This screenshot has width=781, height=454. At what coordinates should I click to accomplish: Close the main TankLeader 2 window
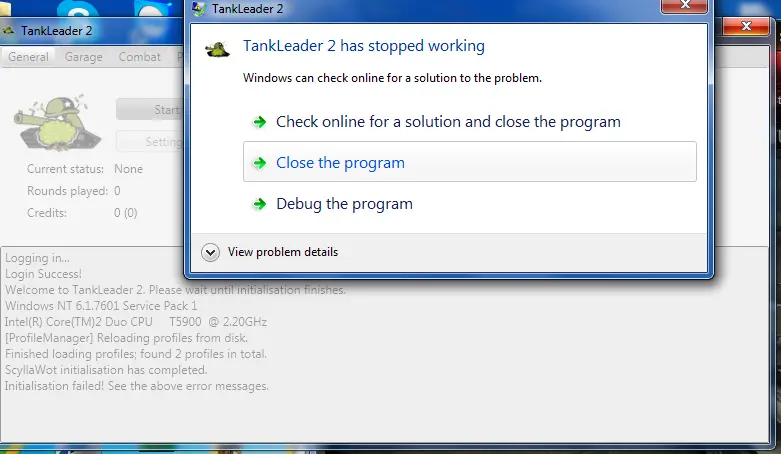click(746, 26)
